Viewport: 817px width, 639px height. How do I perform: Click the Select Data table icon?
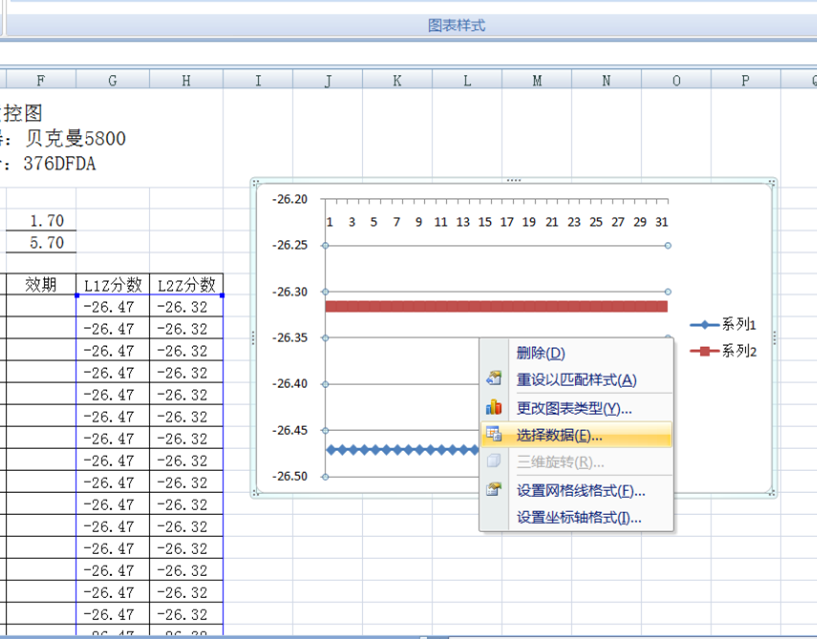[x=493, y=435]
